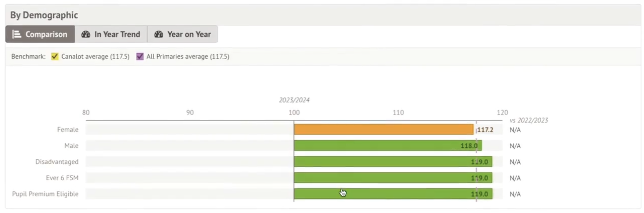Viewport: 644px width, 213px height.
Task: Click the Pupil Premium Eligible label
Action: [45, 194]
